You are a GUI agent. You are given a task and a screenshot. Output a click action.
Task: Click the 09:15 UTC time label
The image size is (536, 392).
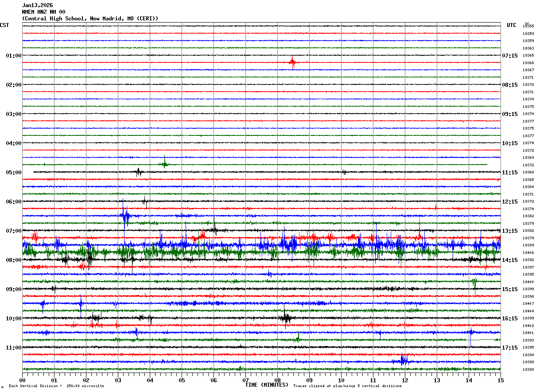(x=509, y=114)
